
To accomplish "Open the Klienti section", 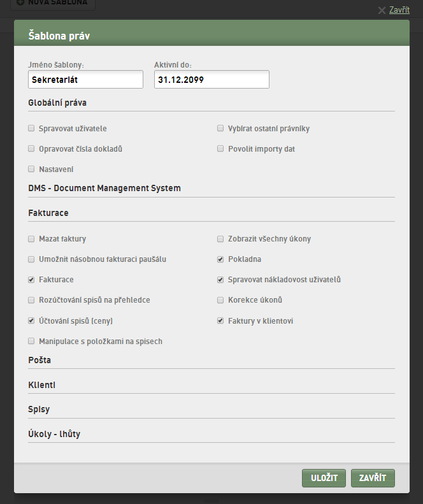I will tap(42, 385).
